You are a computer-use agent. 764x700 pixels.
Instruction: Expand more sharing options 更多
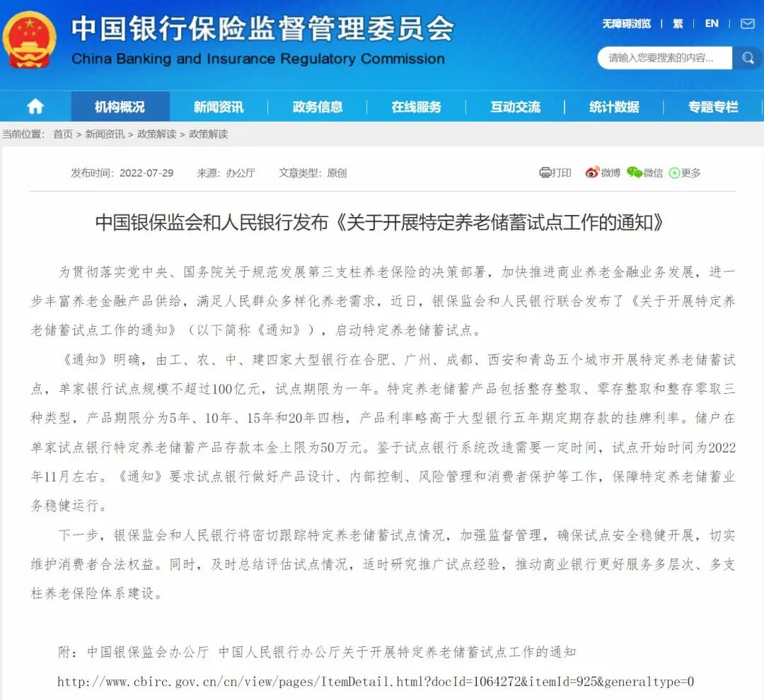pos(685,173)
